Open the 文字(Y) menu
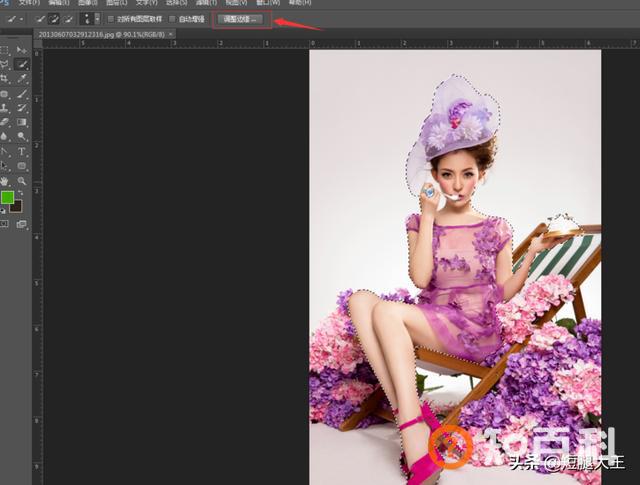640x485 pixels. [x=147, y=2]
